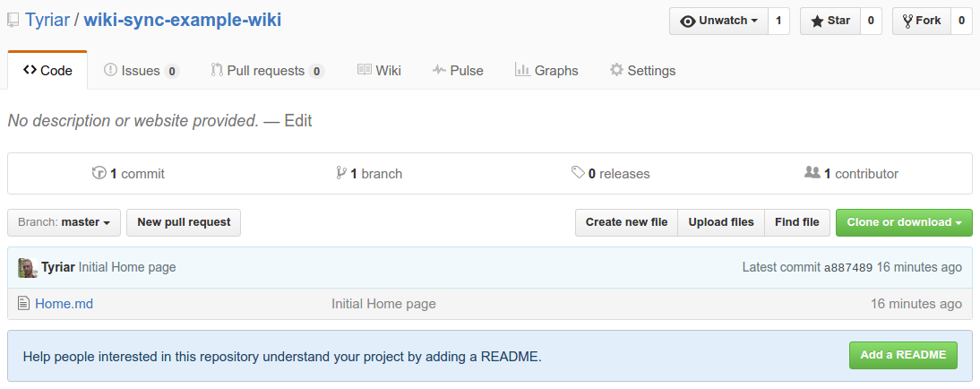View the 1 branch link
Image resolution: width=980 pixels, height=389 pixels.
pos(369,173)
